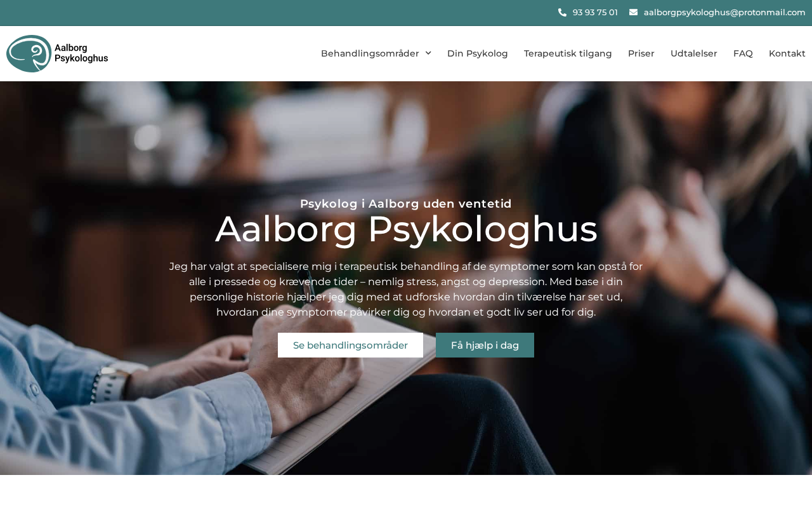Call phone number 93 93 75 01

[595, 12]
